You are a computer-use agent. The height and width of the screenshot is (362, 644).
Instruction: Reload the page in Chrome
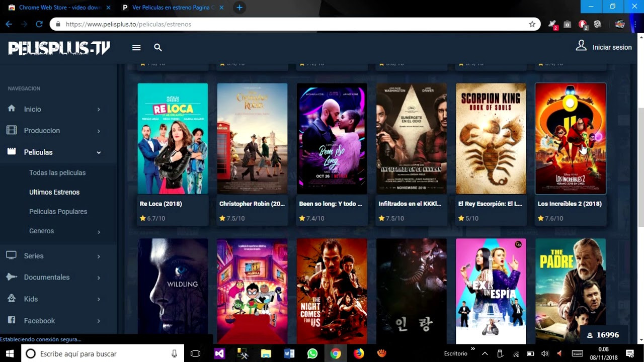(x=39, y=24)
